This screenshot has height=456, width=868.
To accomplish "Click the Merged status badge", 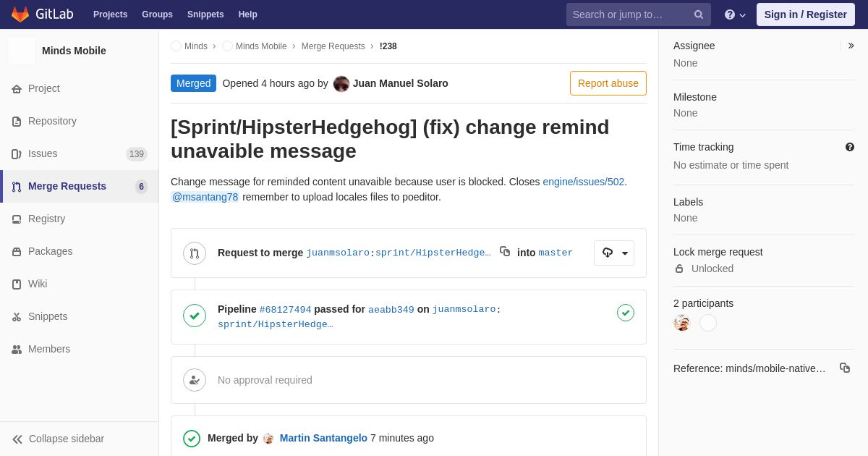I will (193, 83).
